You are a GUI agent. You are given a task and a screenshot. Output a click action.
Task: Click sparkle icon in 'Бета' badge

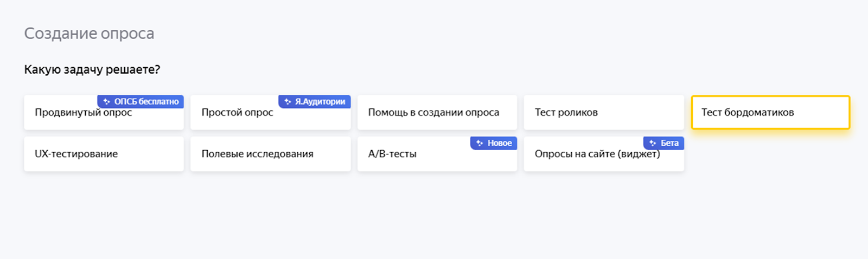[653, 143]
